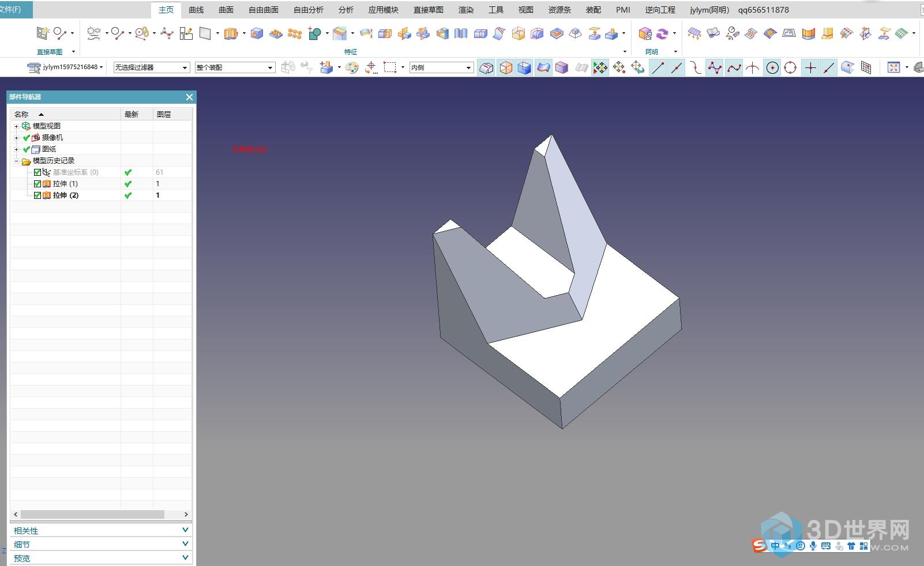The height and width of the screenshot is (566, 924).
Task: Switch to the 曲面 ribbon tab
Action: tap(226, 10)
